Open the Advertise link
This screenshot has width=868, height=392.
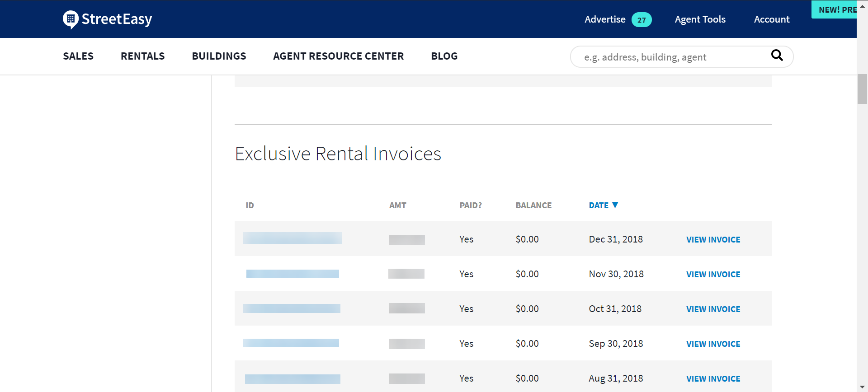point(605,19)
